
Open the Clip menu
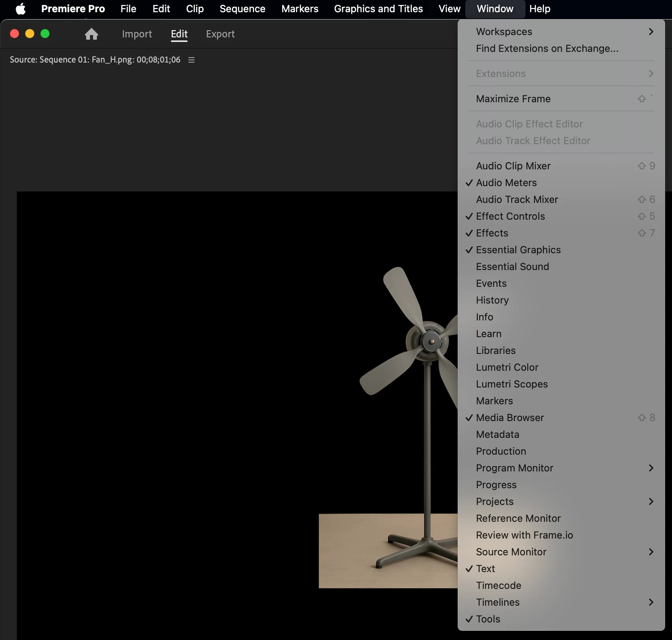195,9
